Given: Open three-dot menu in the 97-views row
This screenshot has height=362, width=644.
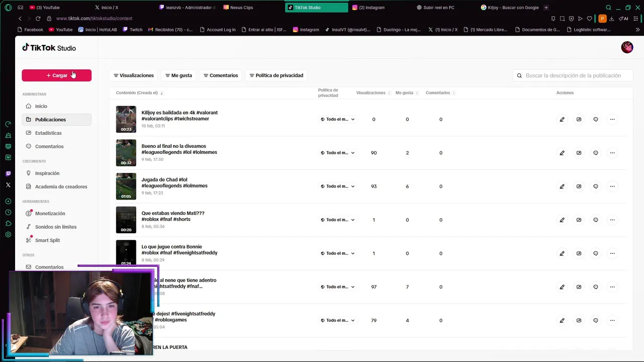Looking at the screenshot, I should (x=612, y=287).
